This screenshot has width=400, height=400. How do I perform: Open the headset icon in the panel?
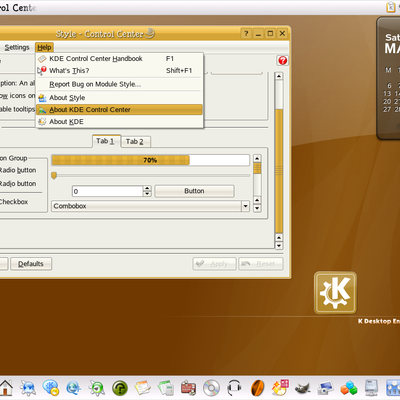point(234,388)
